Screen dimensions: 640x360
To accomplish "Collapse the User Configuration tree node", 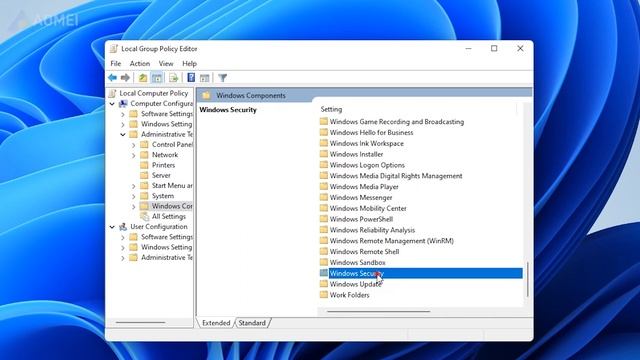I will pos(112,227).
